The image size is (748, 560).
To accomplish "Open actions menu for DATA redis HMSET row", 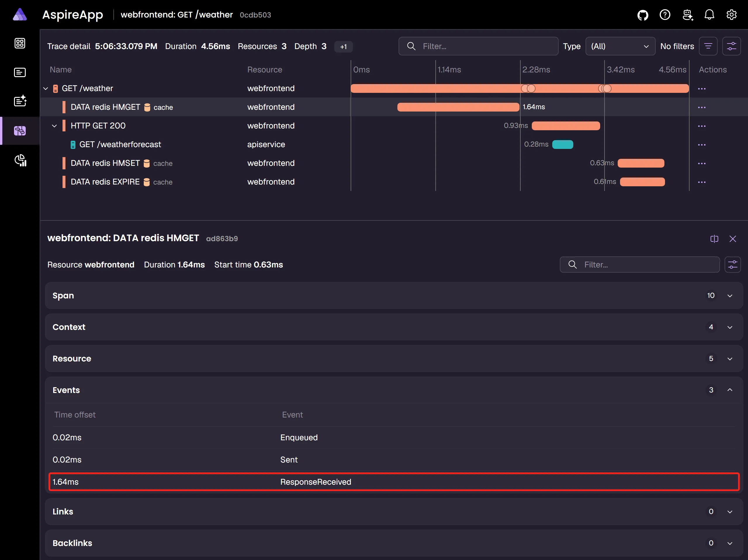I will 702,163.
